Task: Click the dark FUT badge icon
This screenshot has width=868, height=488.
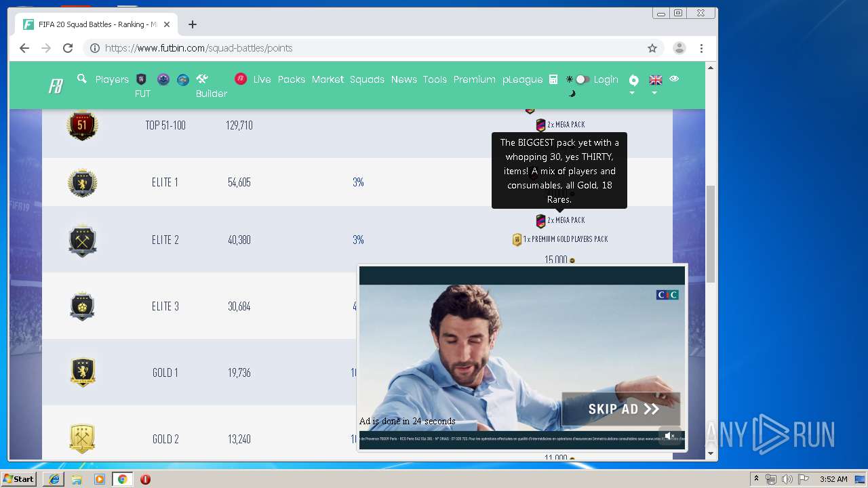Action: pos(141,79)
